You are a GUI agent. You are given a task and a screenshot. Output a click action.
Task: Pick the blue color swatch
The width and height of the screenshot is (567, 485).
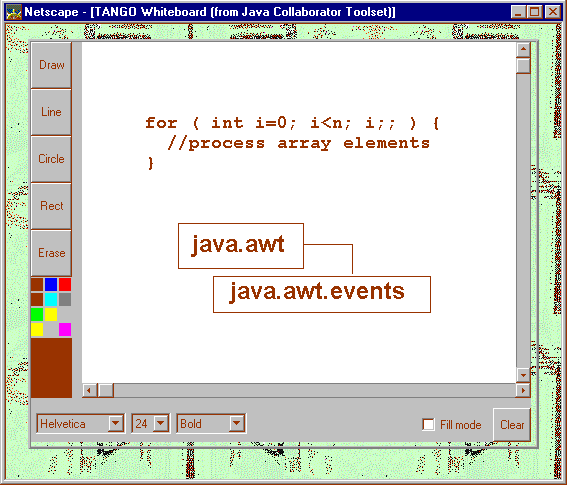pos(51,284)
